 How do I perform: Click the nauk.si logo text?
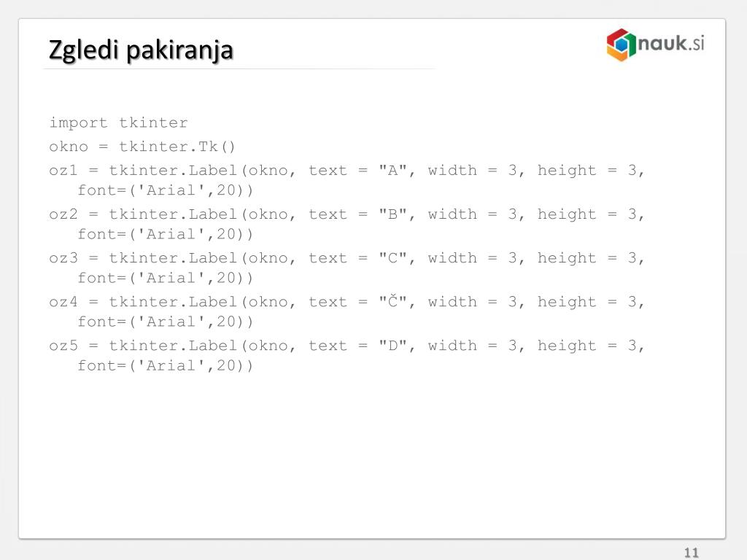point(671,43)
